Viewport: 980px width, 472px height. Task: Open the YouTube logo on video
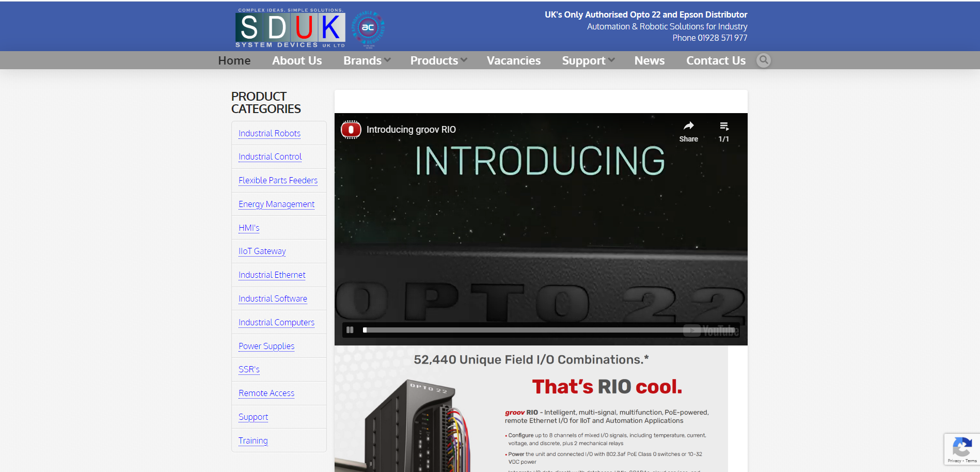coord(711,331)
